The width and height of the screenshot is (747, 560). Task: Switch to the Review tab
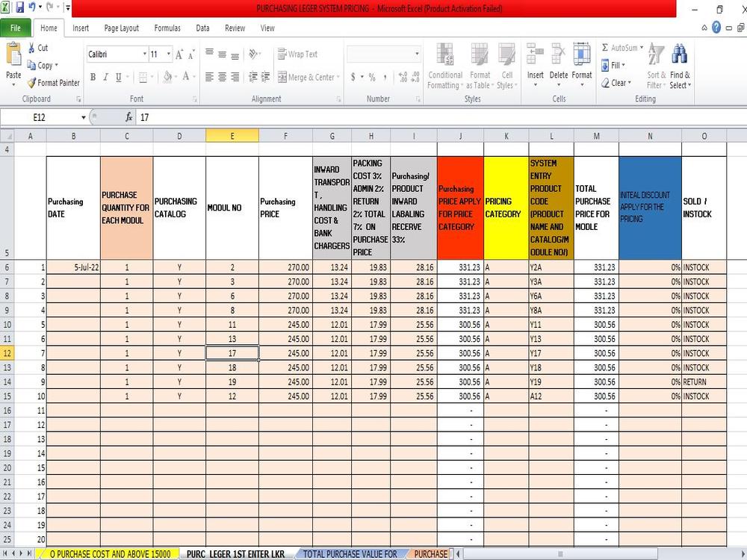pyautogui.click(x=235, y=28)
